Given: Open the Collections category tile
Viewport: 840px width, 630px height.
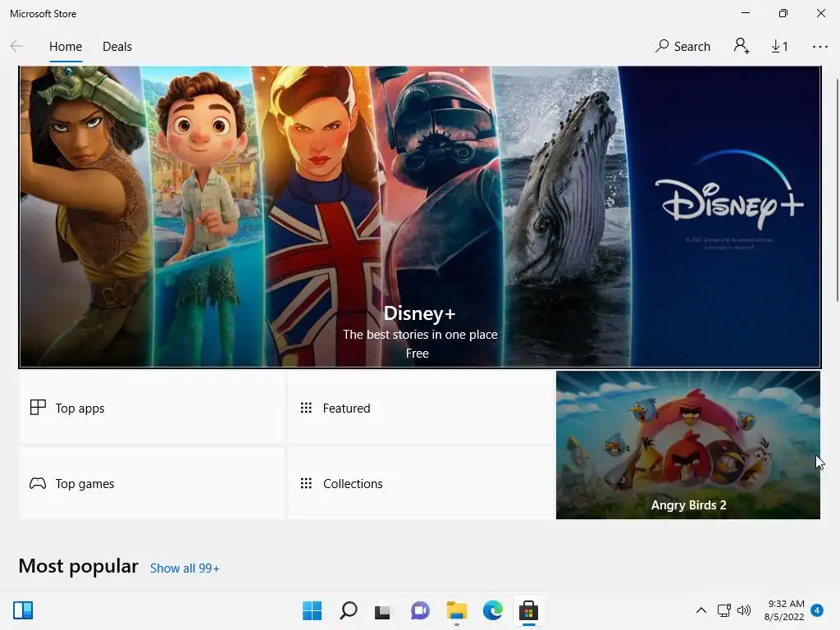Looking at the screenshot, I should click(420, 484).
